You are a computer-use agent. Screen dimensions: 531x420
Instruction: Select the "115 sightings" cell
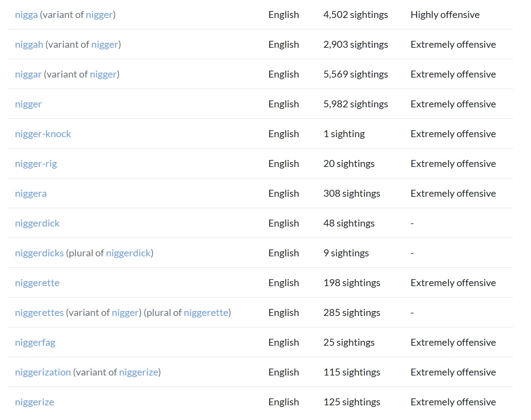tap(352, 373)
